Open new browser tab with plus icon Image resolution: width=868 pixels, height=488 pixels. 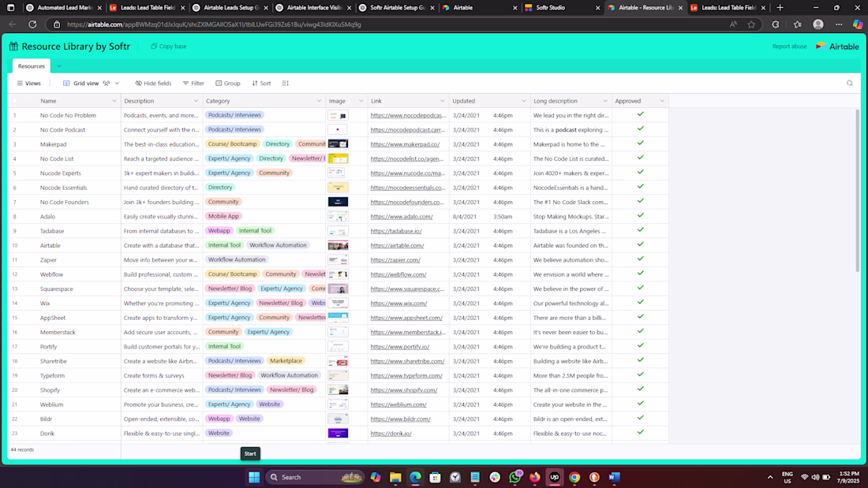pyautogui.click(x=780, y=8)
